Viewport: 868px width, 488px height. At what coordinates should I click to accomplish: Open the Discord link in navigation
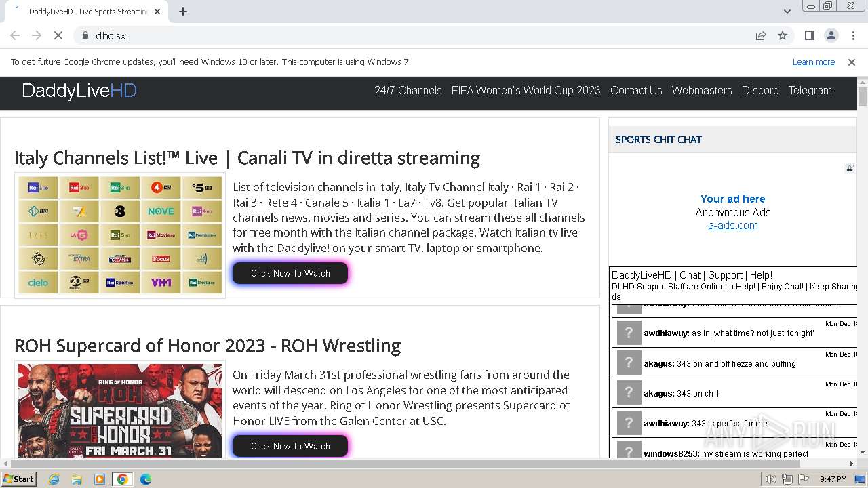click(x=760, y=90)
